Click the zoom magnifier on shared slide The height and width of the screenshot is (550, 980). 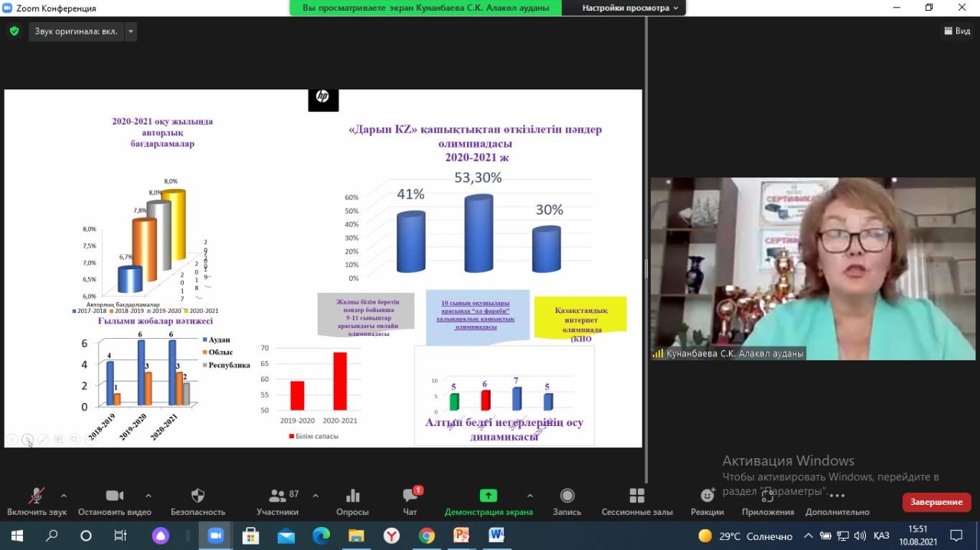74,440
